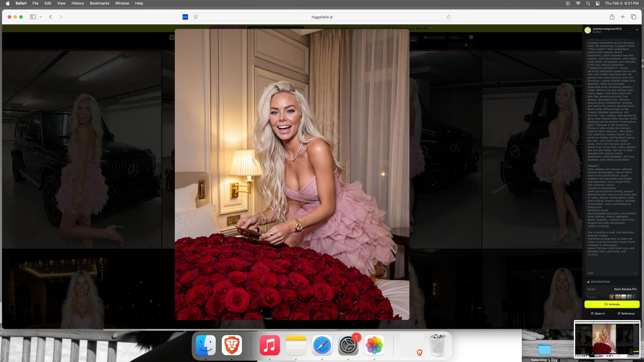Click the blue password manager extension icon
This screenshot has width=644, height=362.
click(185, 17)
